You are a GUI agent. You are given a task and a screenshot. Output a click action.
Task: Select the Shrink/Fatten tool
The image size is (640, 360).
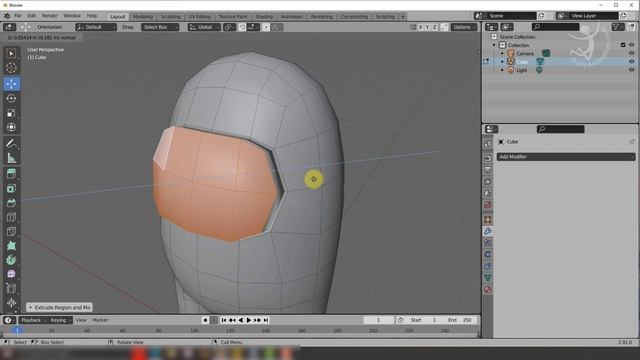pos(11,303)
